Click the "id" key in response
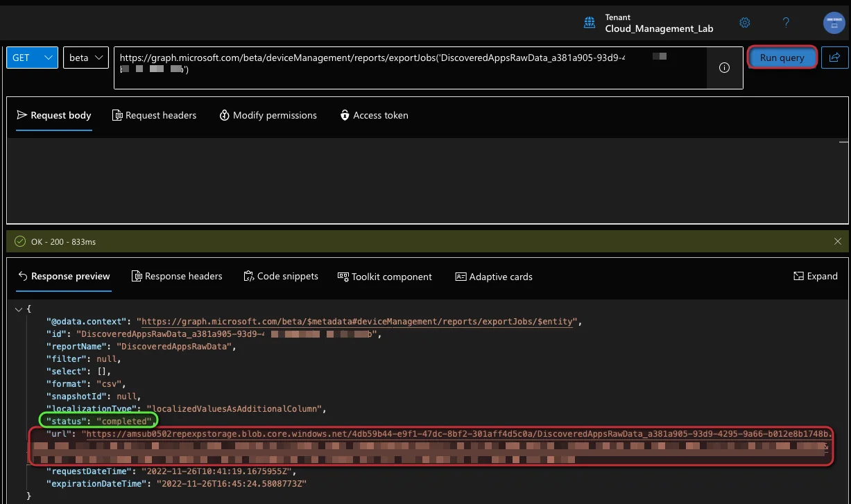 click(56, 333)
